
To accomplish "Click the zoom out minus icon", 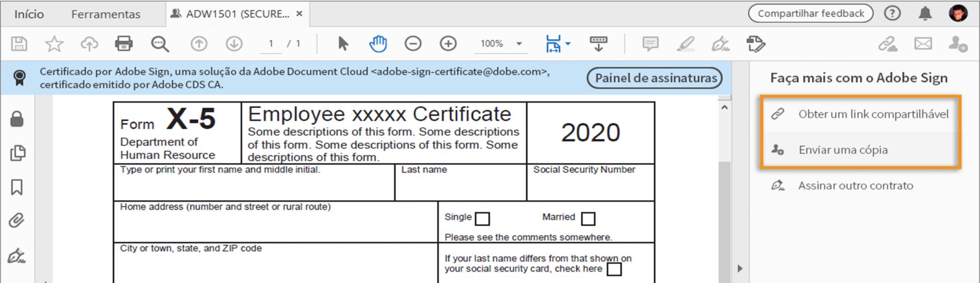I will tap(413, 44).
